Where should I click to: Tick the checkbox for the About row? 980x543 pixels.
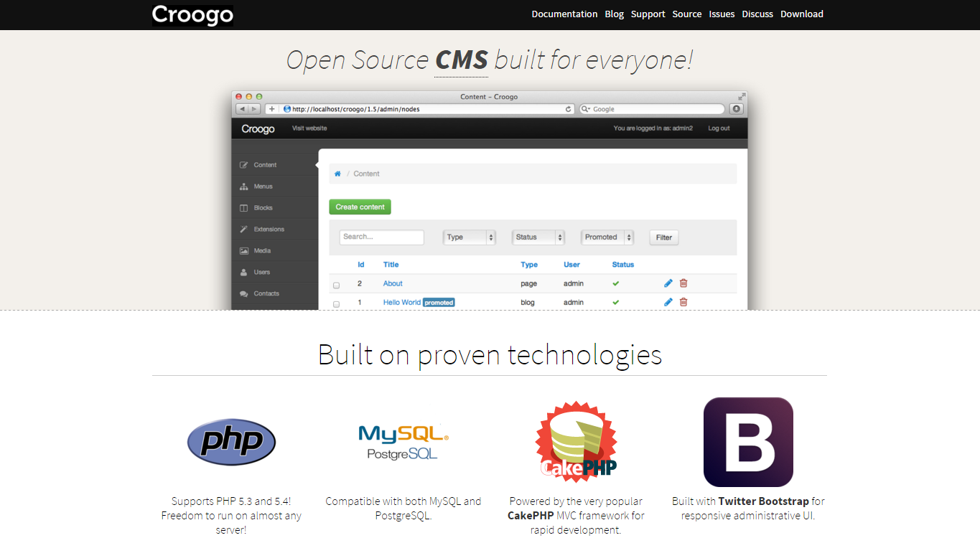click(336, 285)
